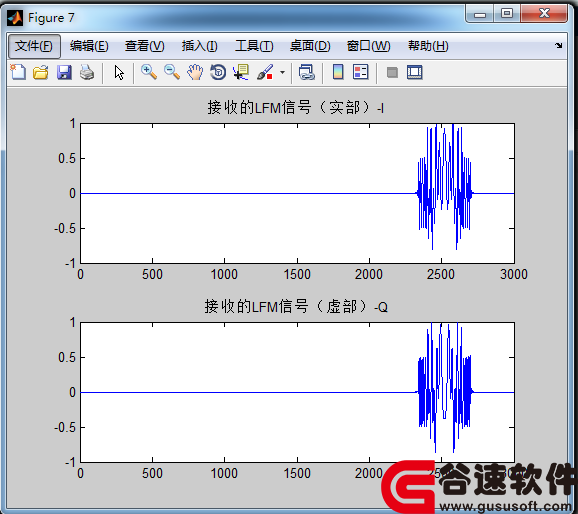Open the 桌面(D) menu
Viewport: 578px width, 514px height.
(310, 46)
